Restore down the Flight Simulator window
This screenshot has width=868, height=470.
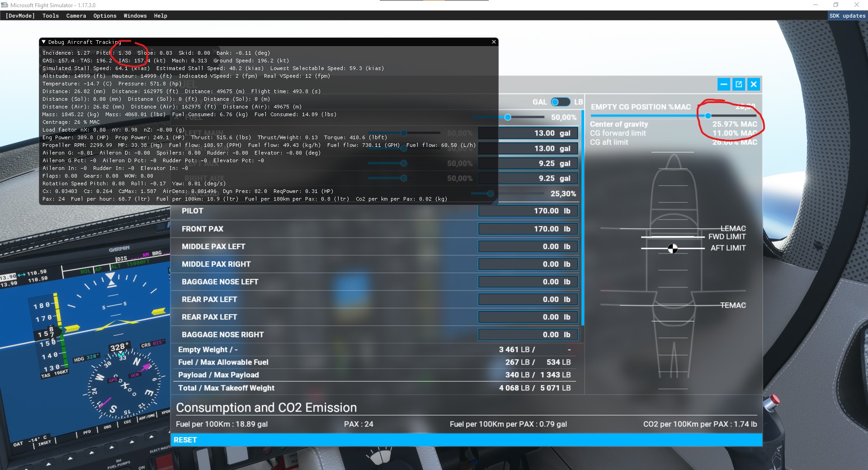pyautogui.click(x=836, y=5)
